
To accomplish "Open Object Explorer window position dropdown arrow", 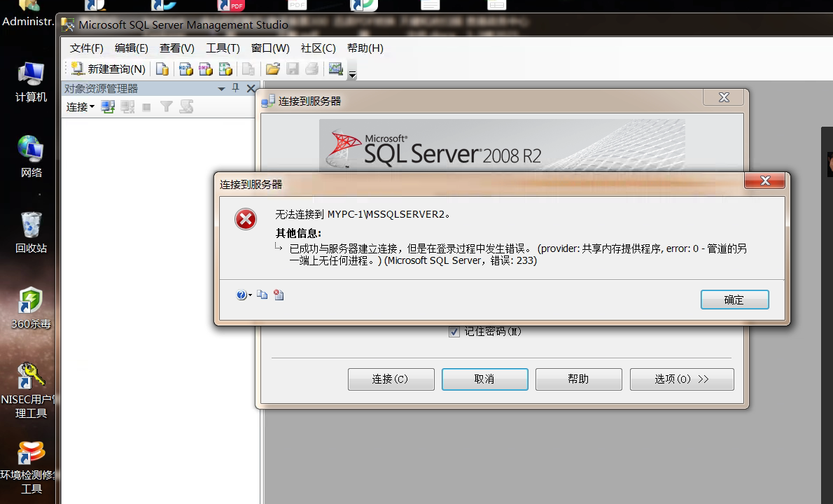I will click(221, 89).
